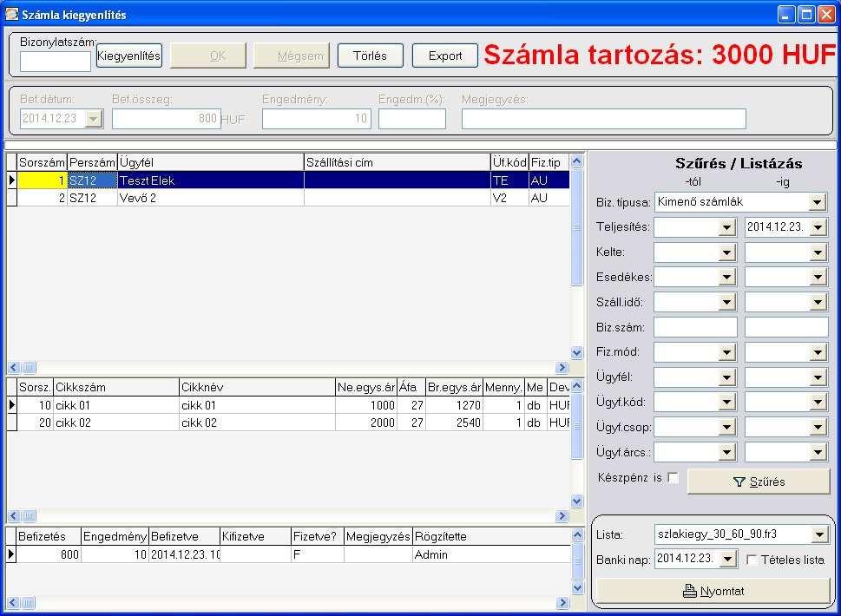Close the Számla kiegyenlítés window

pyautogui.click(x=826, y=15)
